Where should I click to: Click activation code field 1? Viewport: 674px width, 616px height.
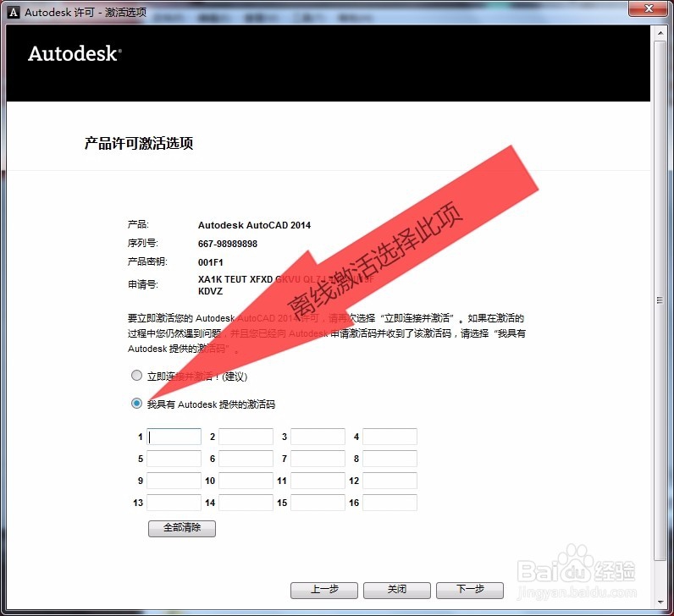click(174, 437)
